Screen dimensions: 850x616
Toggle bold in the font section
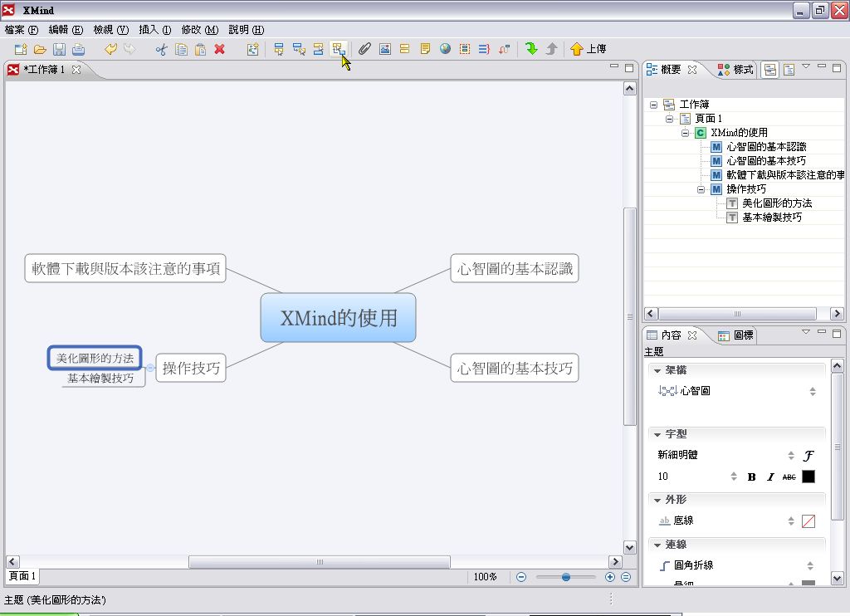click(x=751, y=477)
